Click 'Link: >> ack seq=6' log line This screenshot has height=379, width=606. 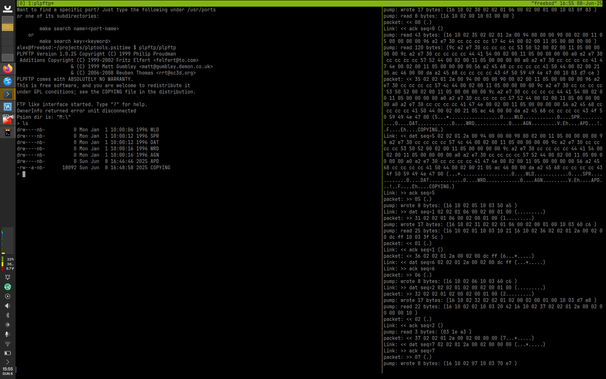click(409, 269)
